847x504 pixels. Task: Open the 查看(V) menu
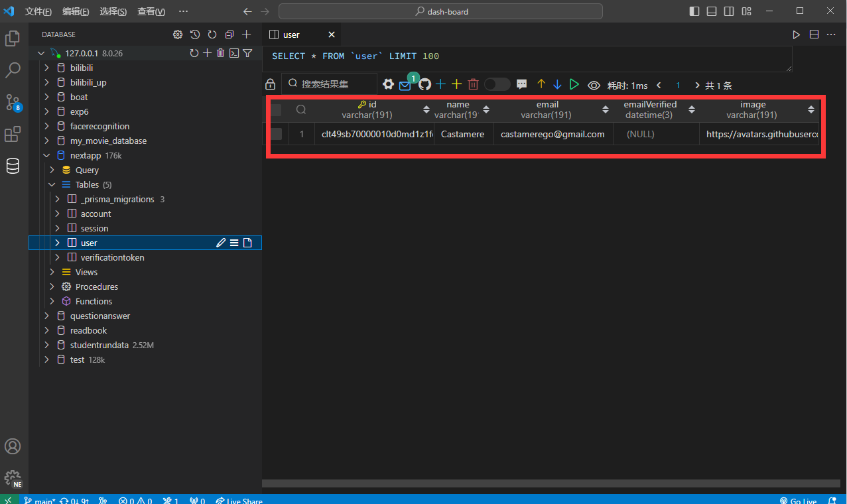pos(151,11)
